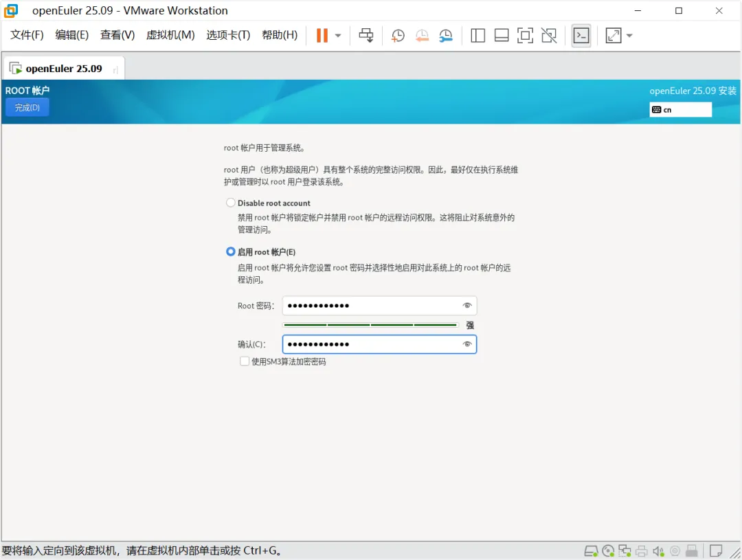Viewport: 742px width, 560px height.
Task: Click the 强 strength indicator text
Action: pyautogui.click(x=470, y=325)
